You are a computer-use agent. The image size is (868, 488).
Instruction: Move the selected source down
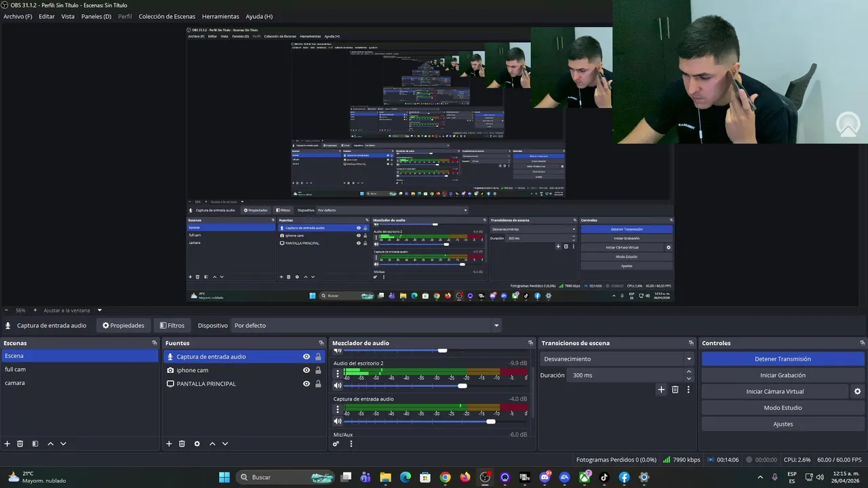(224, 444)
